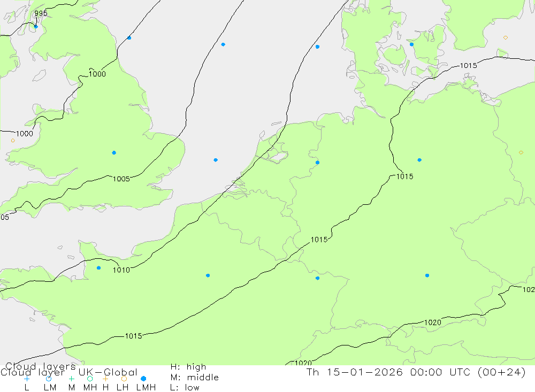535x392 pixels.
Task: Click the 995 isobar label
Action: click(41, 13)
